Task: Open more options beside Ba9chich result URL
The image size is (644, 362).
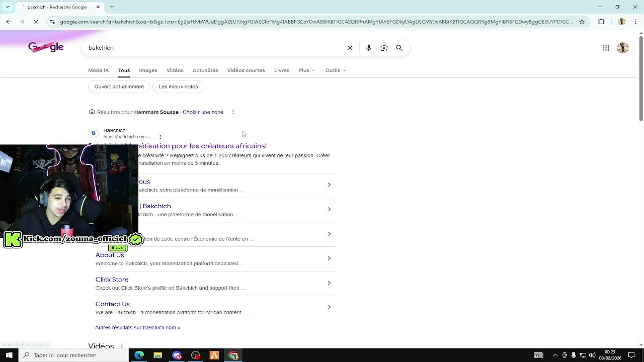Action: 160,137
